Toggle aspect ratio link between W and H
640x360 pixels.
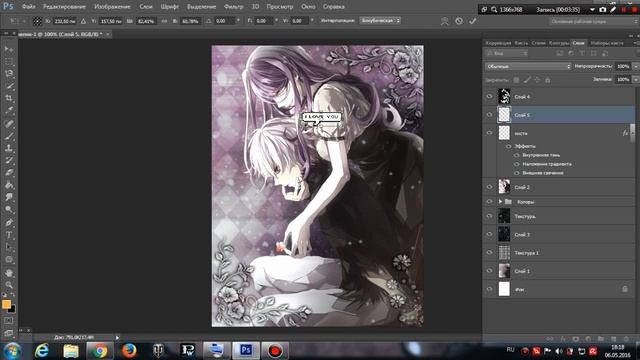click(164, 21)
